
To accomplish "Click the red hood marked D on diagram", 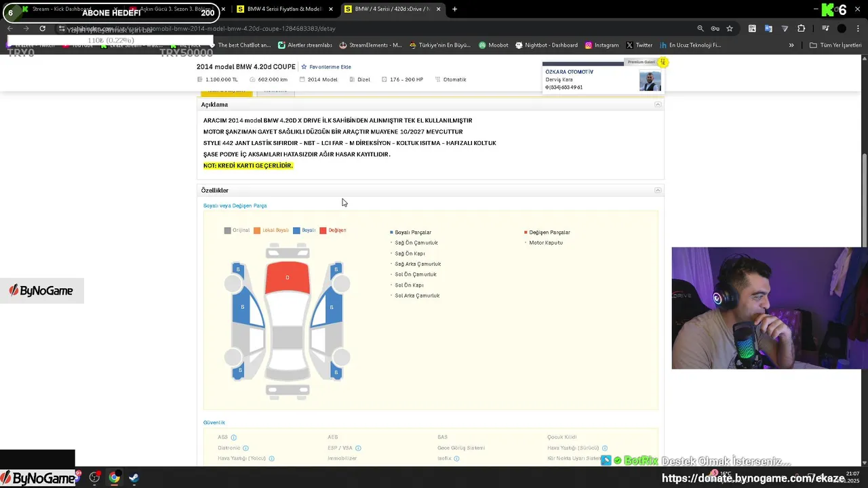I will coord(288,277).
